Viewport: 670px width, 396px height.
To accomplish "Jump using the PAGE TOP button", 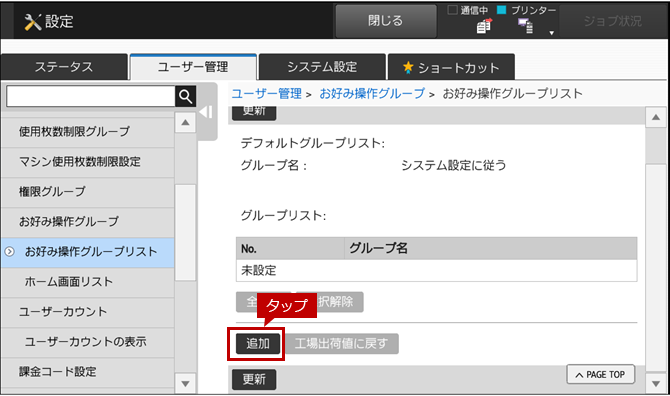I will pos(600,375).
